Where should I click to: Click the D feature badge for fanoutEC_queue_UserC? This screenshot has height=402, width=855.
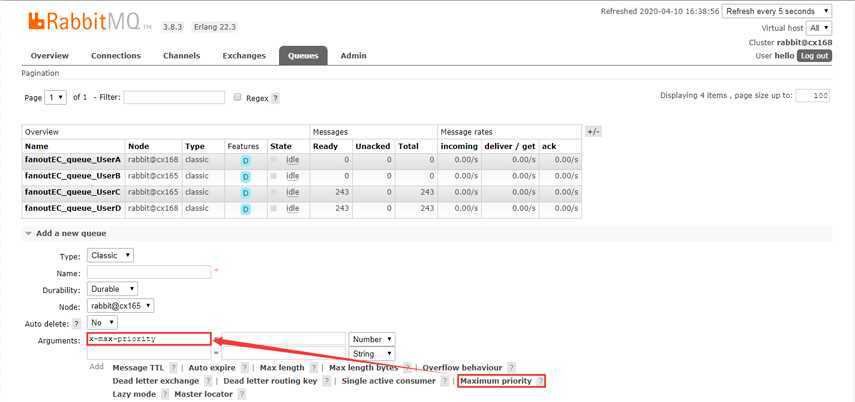(x=245, y=193)
